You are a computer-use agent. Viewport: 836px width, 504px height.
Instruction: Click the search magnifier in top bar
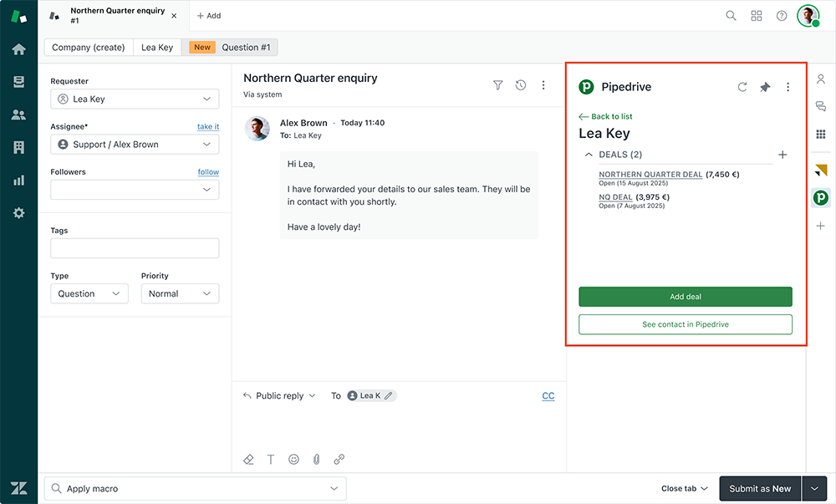point(731,15)
